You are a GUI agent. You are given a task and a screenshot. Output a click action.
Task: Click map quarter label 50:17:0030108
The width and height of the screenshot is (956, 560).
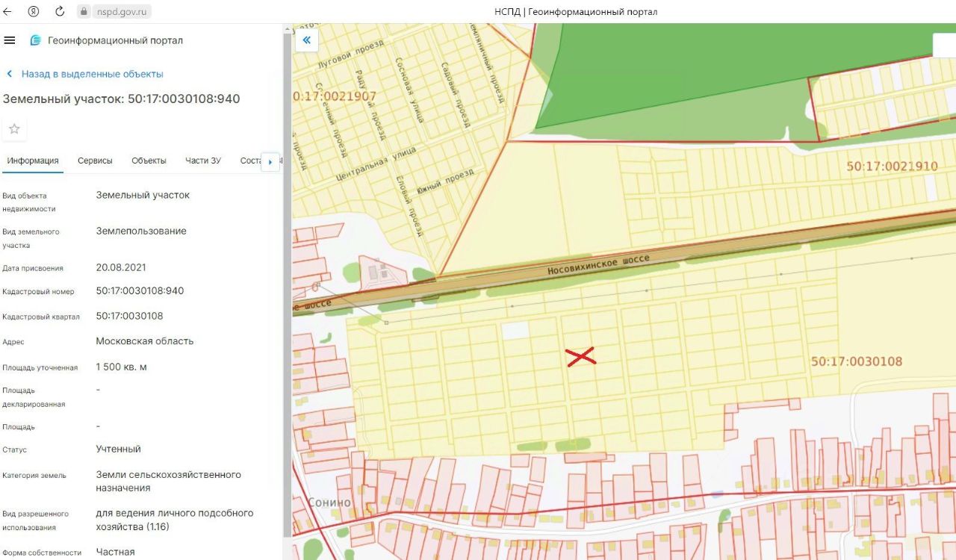coord(857,361)
